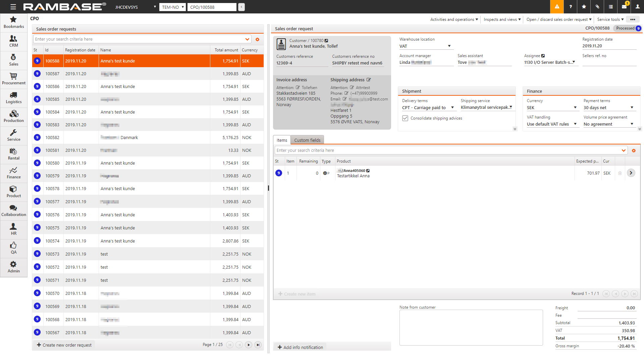Click the Note from customer text area
The height and width of the screenshot is (355, 644).
tap(471, 327)
